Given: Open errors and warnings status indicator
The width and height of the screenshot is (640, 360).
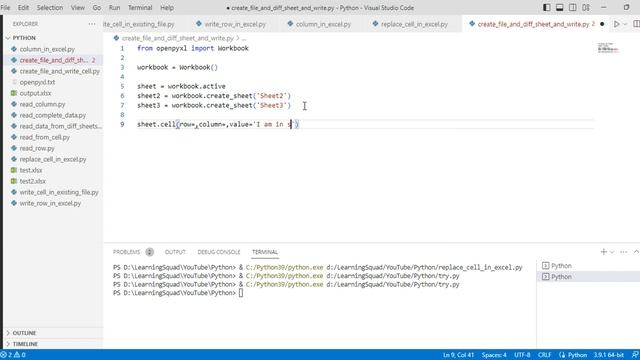Looking at the screenshot, I should click(14, 355).
